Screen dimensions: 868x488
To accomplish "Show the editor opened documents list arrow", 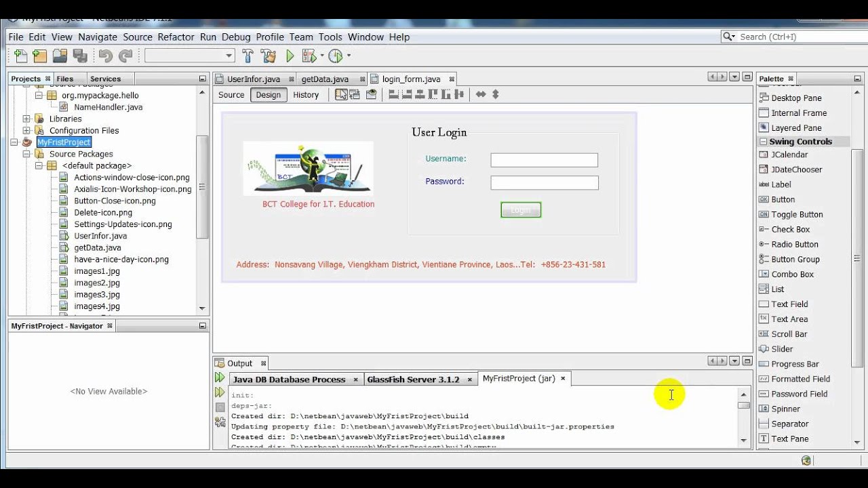I will (x=734, y=77).
